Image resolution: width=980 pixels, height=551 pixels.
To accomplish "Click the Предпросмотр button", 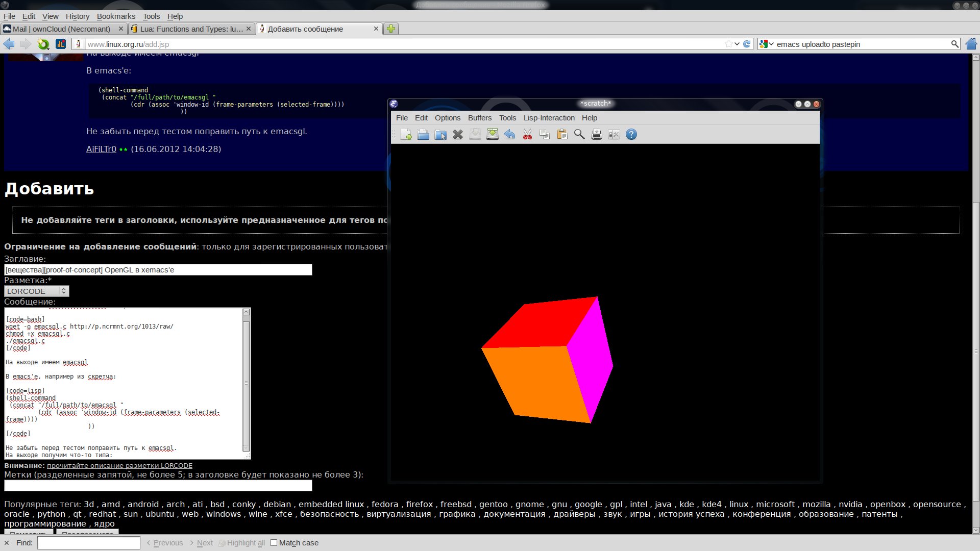I will coord(88,534).
